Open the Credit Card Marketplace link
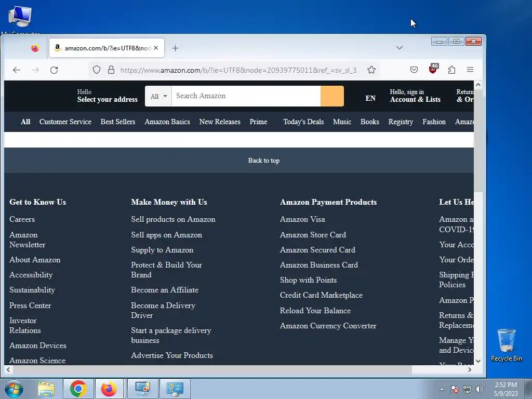The height and width of the screenshot is (399, 532). [x=321, y=295]
